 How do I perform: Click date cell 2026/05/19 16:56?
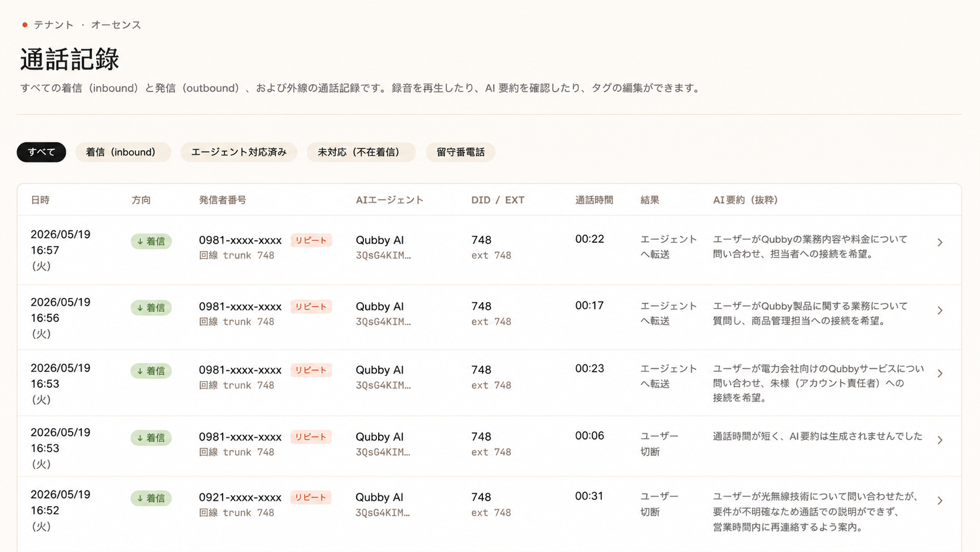click(60, 318)
